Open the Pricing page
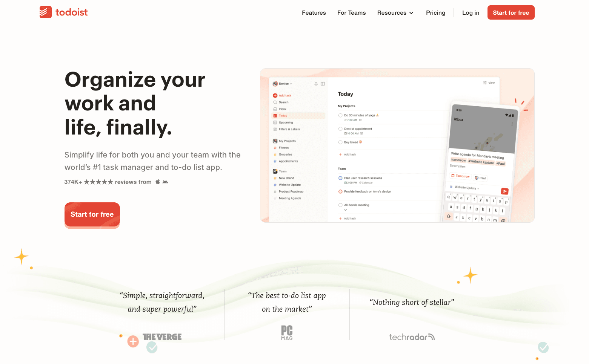The image size is (589, 364). [436, 13]
